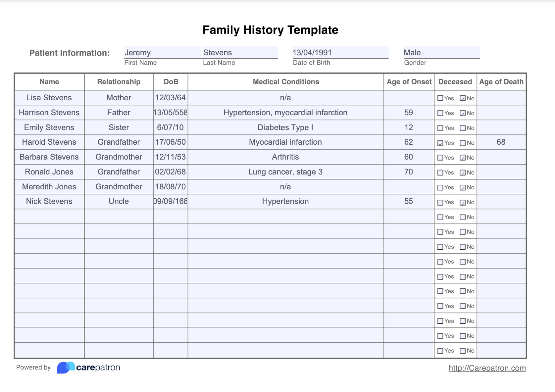Uncheck Yes deceased for Harold Stevens

tap(440, 143)
